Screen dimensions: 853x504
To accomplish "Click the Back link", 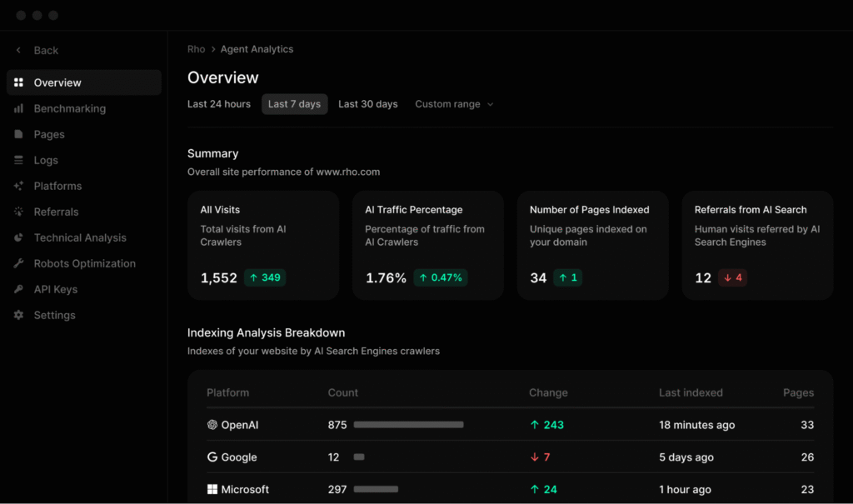I will (46, 50).
